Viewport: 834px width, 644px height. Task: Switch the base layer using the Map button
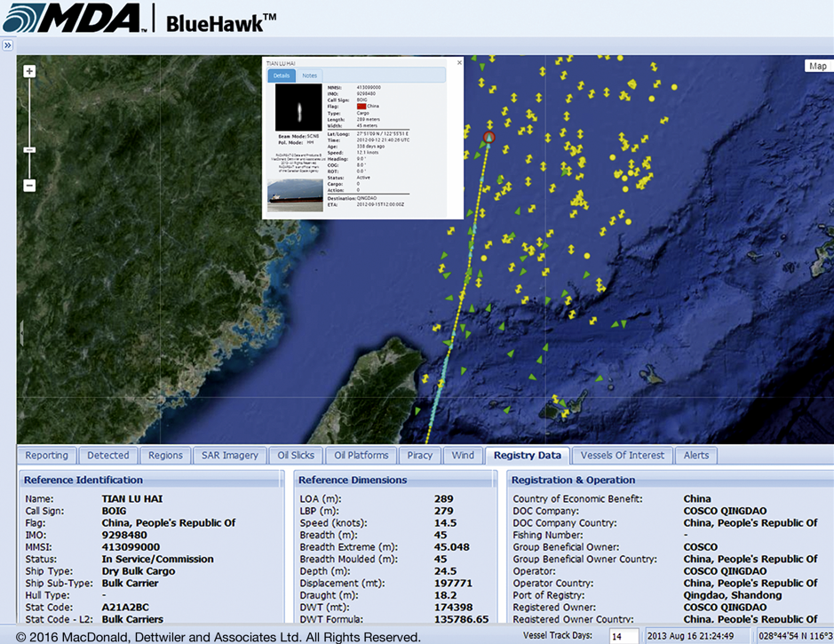coord(818,66)
